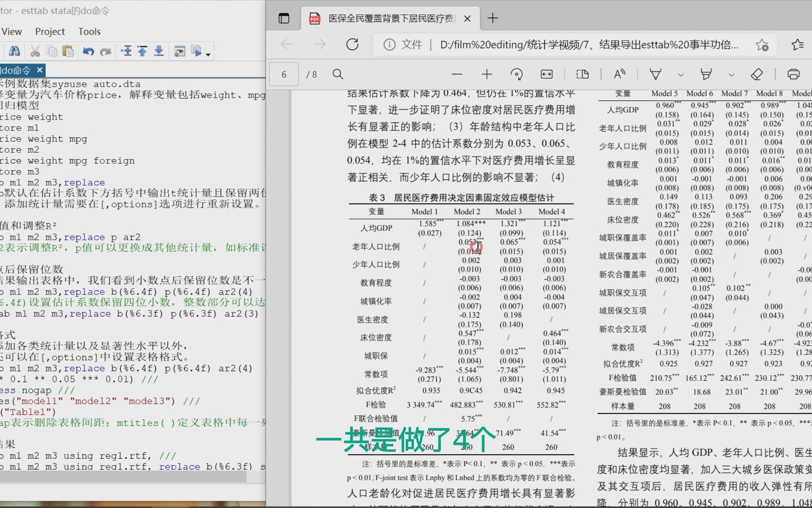Screen dimensions: 812x508
Task: Toggle bookmark icon in editor toolbar
Action: click(126, 52)
